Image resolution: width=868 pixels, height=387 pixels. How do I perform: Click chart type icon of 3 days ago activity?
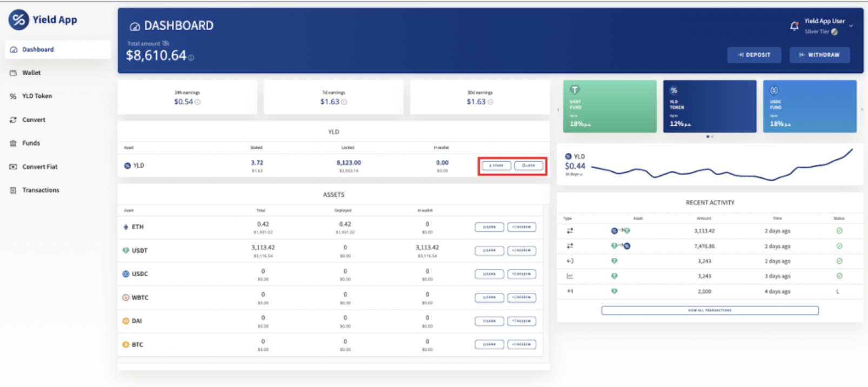click(x=570, y=276)
